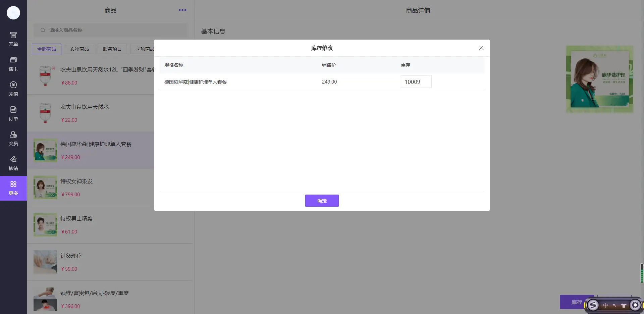Viewport: 644px width, 314px height.
Task: Select the 核销 verification icon
Action: click(13, 163)
